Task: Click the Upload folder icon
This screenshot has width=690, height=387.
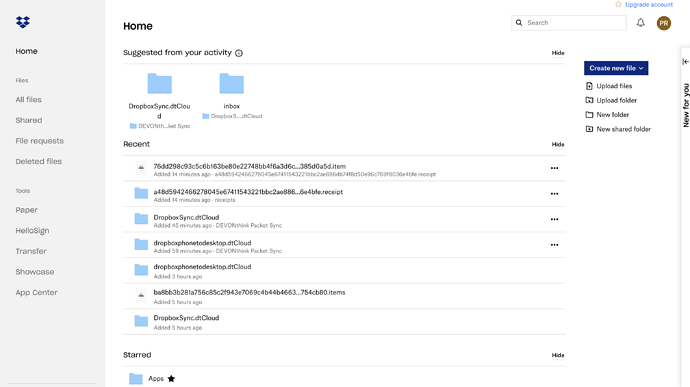Action: (589, 100)
